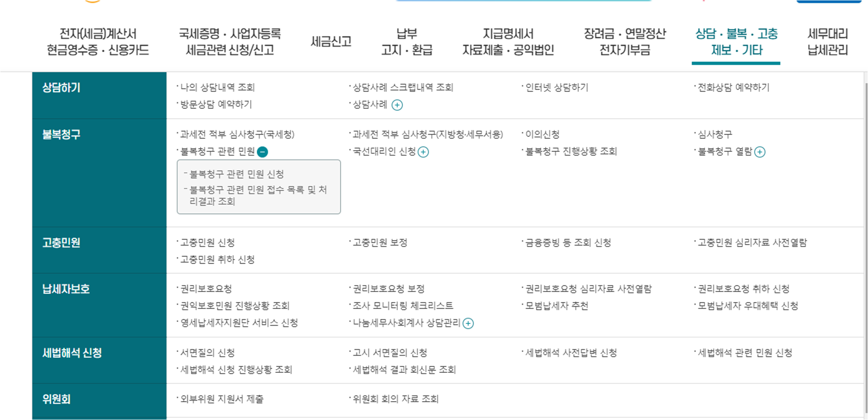Open the 국세증명·사업자등록 menu

[x=230, y=42]
